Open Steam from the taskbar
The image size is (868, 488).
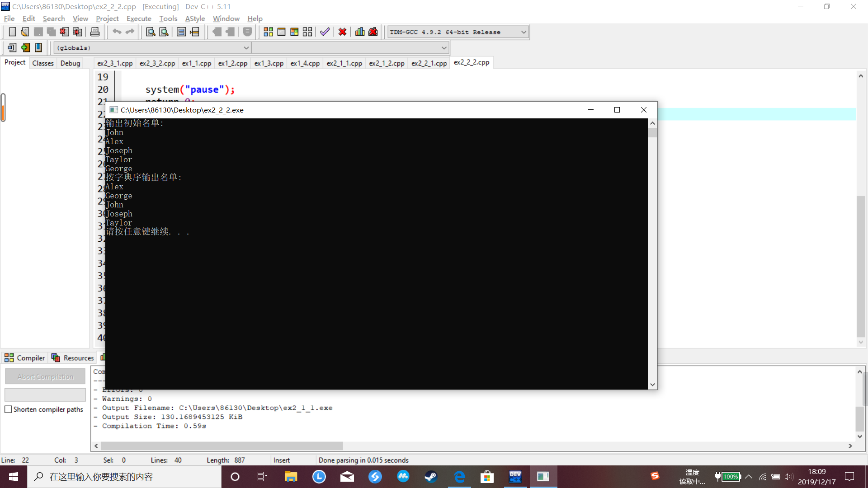pos(431,477)
